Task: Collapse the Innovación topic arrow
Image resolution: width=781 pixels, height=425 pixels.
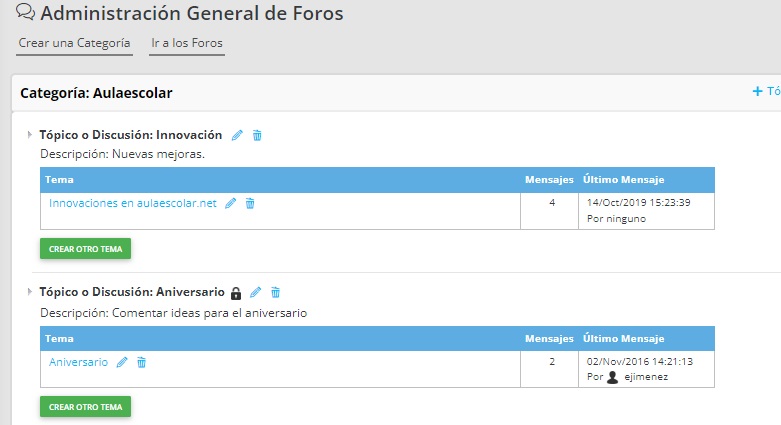Action: point(29,134)
